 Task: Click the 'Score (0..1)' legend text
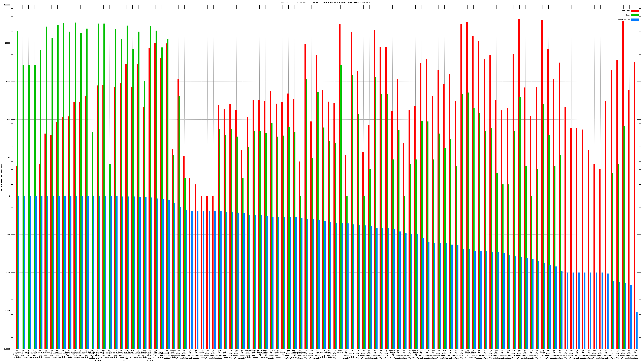point(624,20)
